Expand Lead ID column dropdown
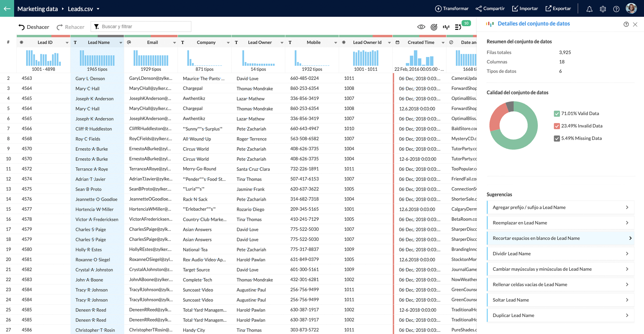The width and height of the screenshot is (644, 334). coord(67,43)
